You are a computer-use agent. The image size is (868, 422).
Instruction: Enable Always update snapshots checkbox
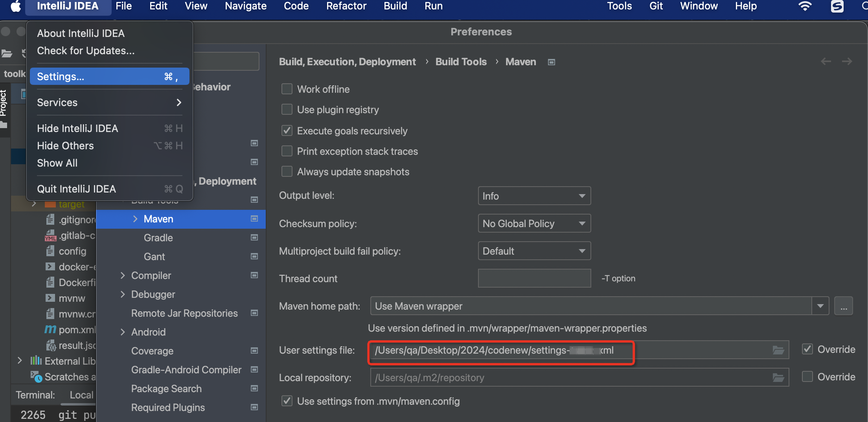[287, 171]
